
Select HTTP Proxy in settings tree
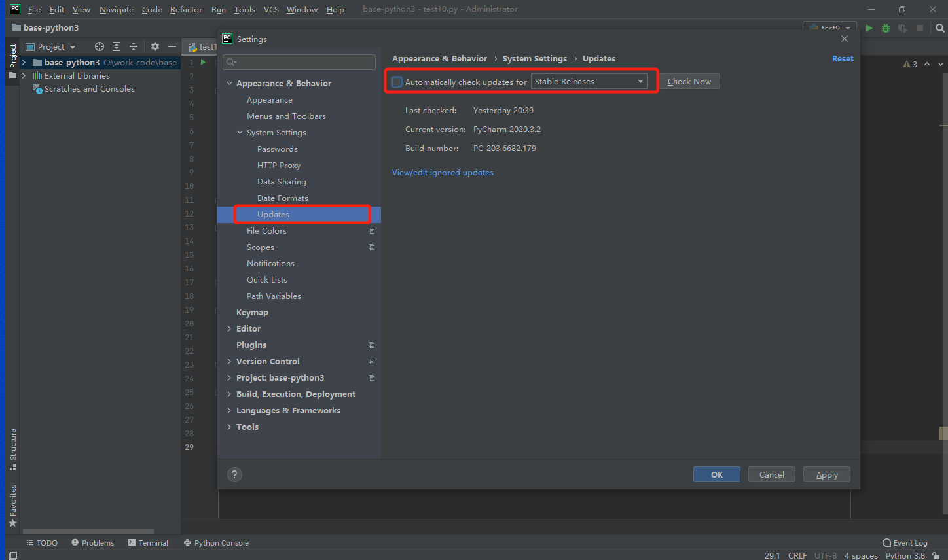[x=279, y=166]
